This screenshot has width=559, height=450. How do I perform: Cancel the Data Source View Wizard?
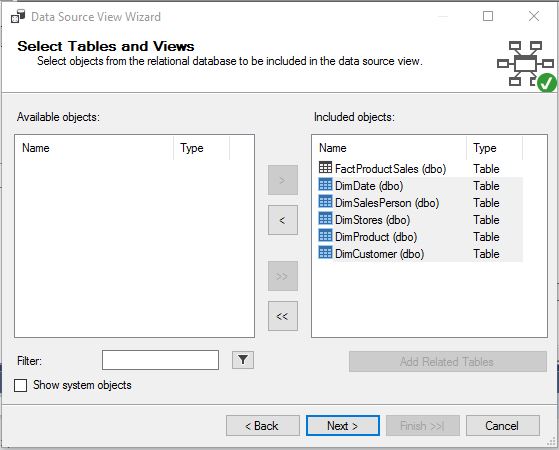pyautogui.click(x=502, y=425)
